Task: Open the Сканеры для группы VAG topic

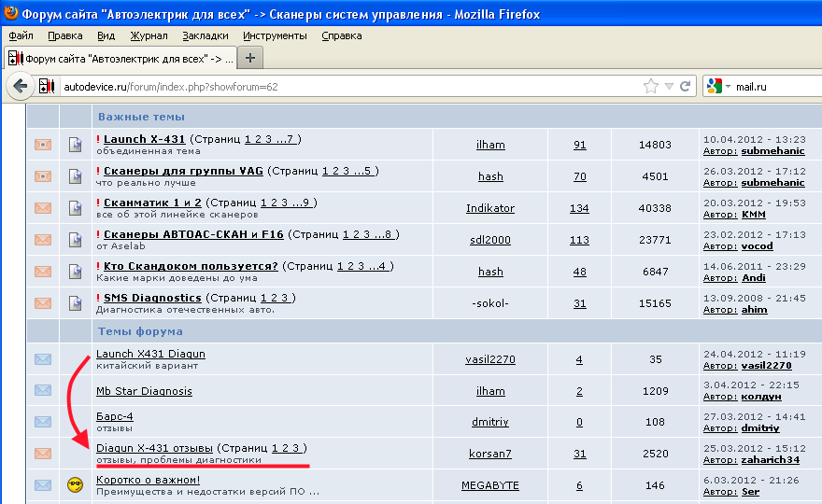Action: point(183,171)
